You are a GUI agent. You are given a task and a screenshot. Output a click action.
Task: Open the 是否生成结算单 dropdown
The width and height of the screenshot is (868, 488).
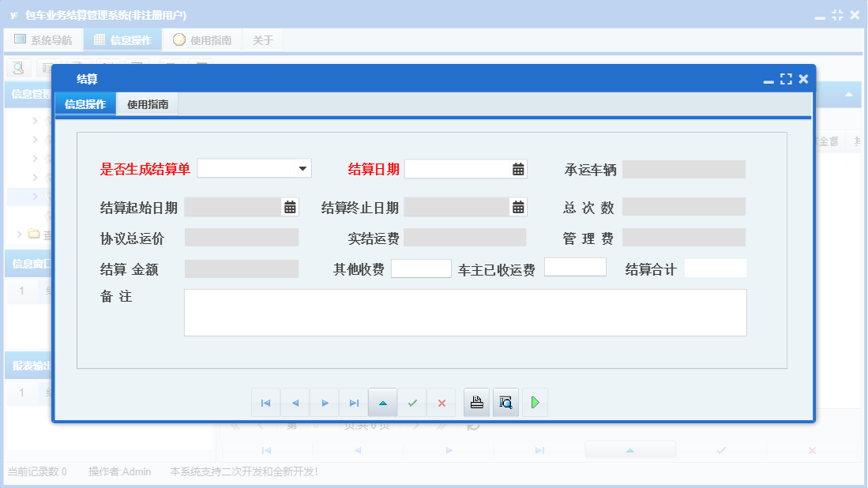(x=302, y=169)
